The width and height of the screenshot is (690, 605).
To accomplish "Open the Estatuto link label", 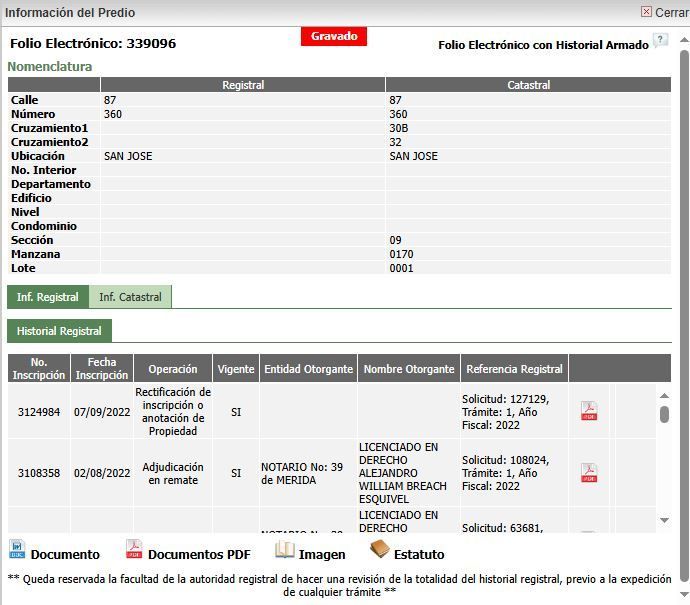I will point(419,554).
